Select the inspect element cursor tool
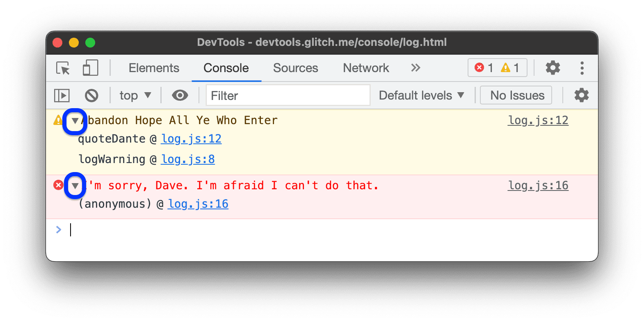Viewport: 644px width, 322px height. click(62, 68)
